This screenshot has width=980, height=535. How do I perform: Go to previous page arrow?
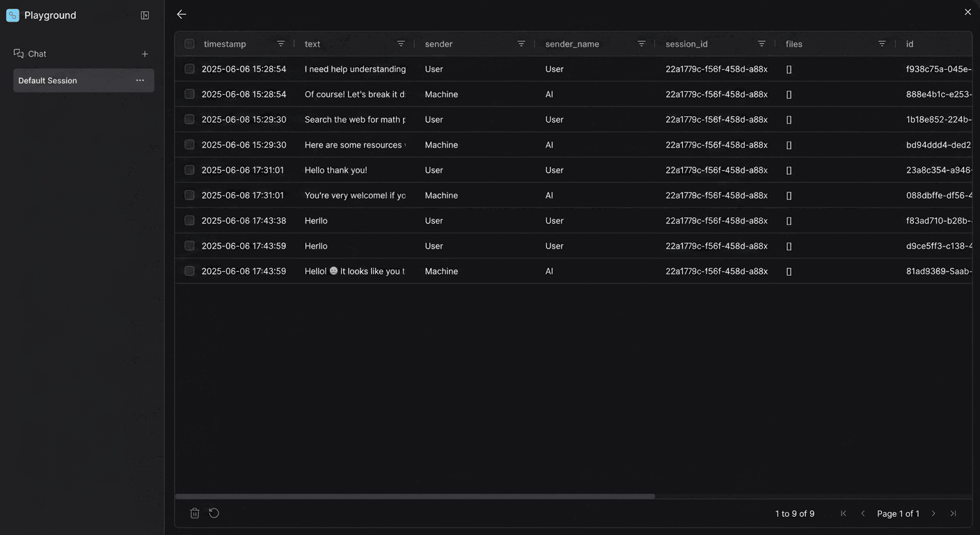click(863, 513)
